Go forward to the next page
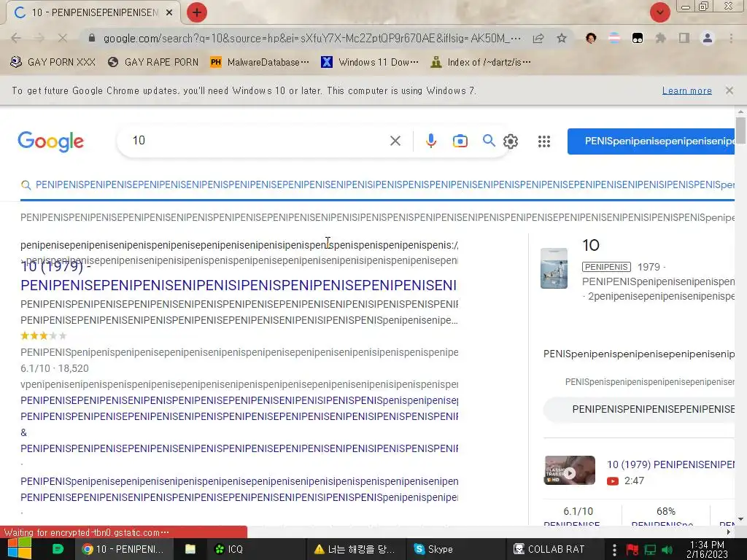Viewport: 747px width, 560px height. tap(39, 38)
